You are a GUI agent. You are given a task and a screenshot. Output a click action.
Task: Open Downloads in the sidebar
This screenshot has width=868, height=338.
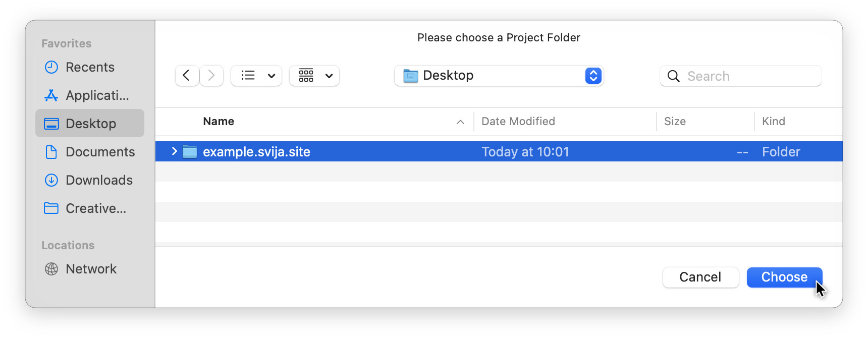(x=99, y=180)
